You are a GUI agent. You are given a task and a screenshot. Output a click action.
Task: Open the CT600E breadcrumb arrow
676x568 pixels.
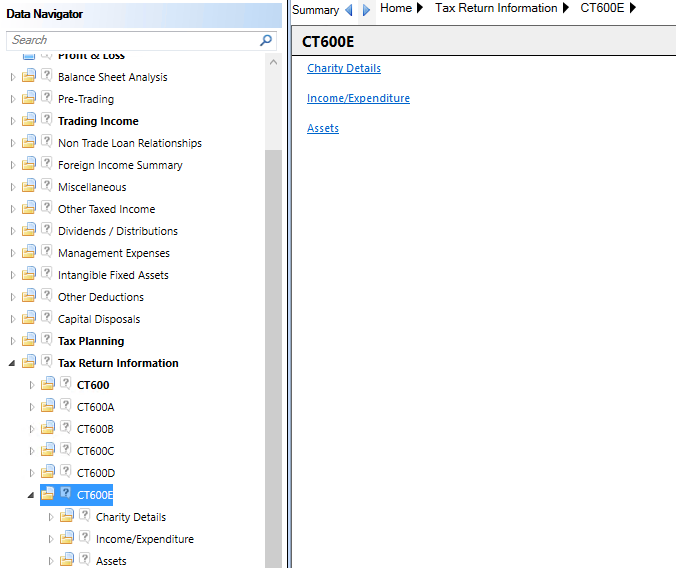(x=633, y=8)
